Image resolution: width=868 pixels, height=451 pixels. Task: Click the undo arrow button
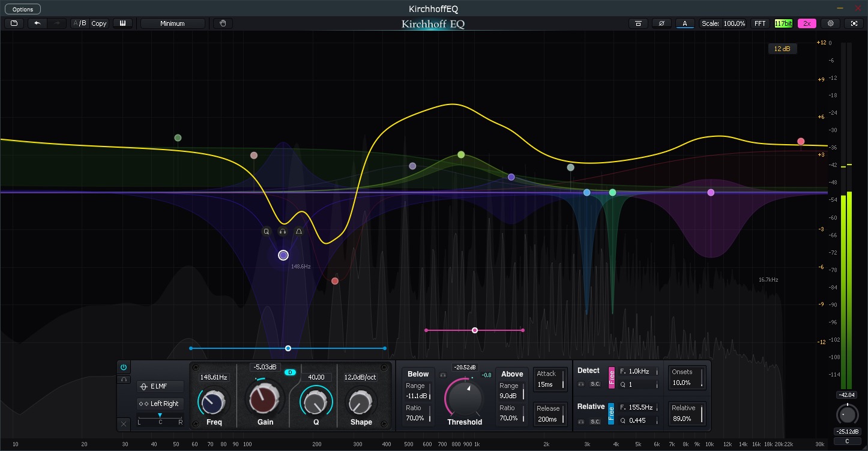[x=38, y=23]
